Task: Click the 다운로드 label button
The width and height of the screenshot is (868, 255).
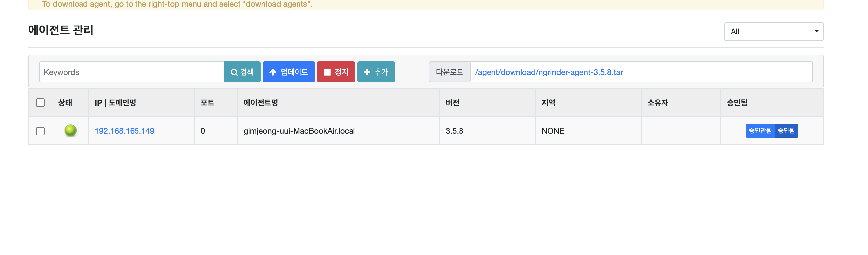Action: coord(449,72)
